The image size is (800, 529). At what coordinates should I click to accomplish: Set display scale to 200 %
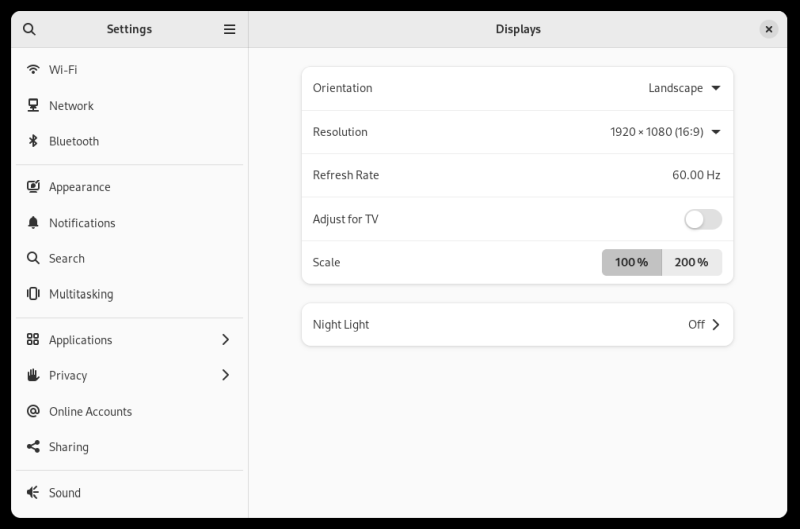click(x=691, y=262)
